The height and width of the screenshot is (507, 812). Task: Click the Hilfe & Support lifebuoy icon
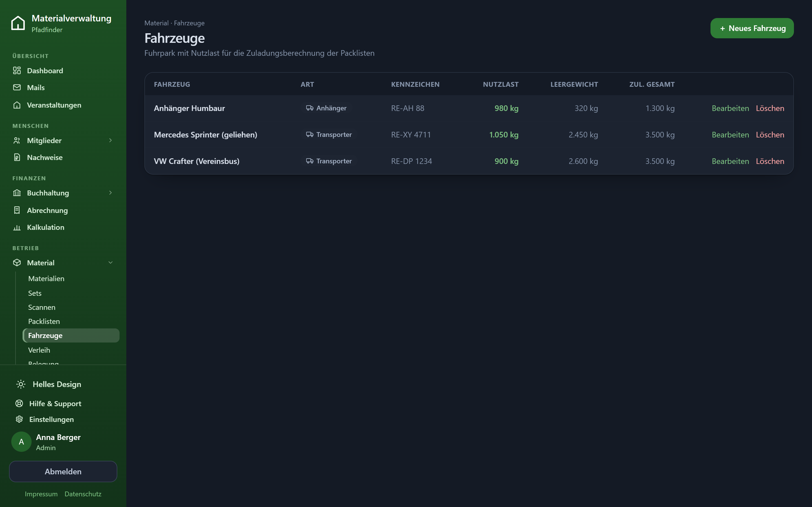point(19,403)
